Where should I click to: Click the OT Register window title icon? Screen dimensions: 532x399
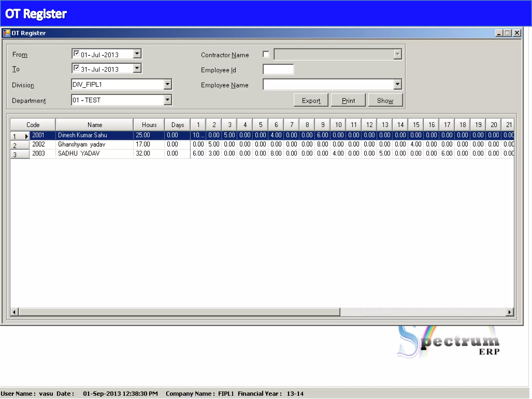(6, 33)
